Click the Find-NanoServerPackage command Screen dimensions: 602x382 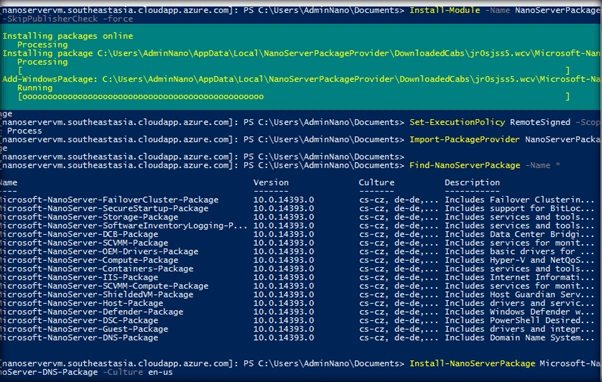tap(465, 165)
